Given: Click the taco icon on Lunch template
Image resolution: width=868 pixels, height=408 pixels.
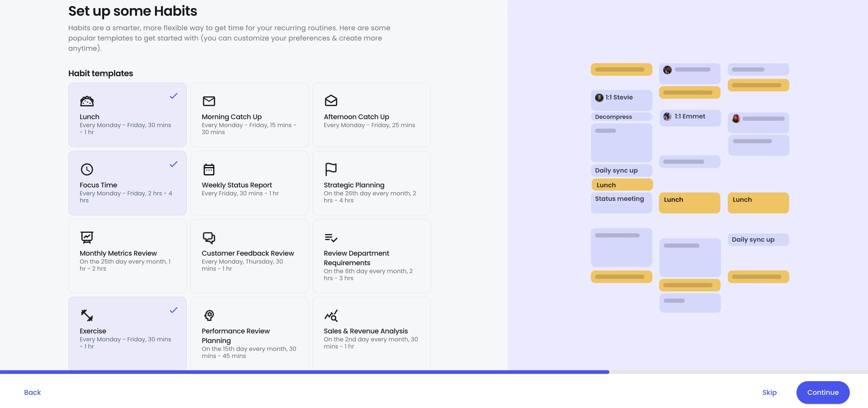Looking at the screenshot, I should [87, 101].
